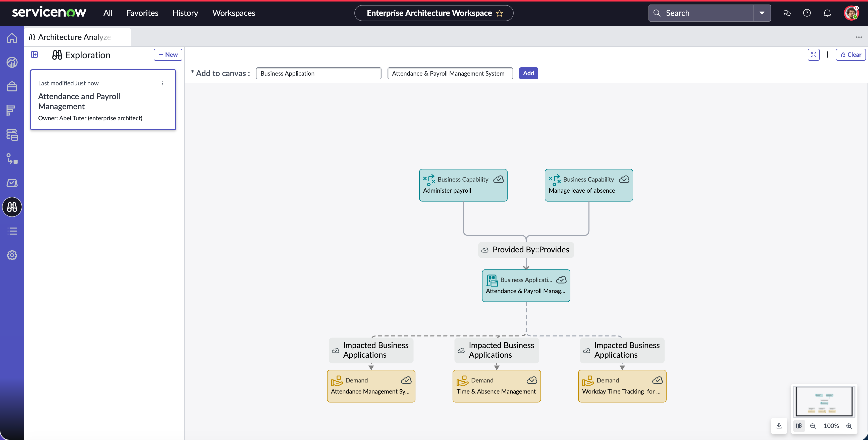Click status icon on Attendance Management demand
Viewport: 868px width, 440px height.
point(406,380)
